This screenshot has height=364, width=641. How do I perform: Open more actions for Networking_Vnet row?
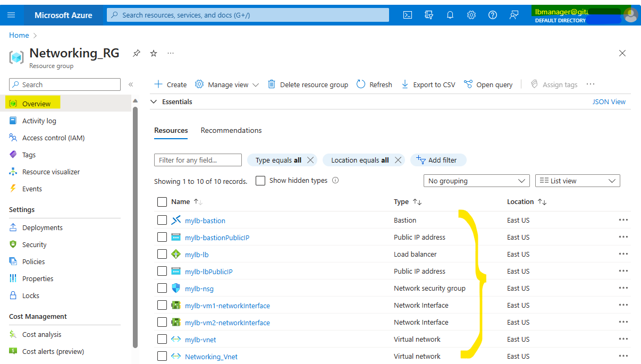coord(623,356)
